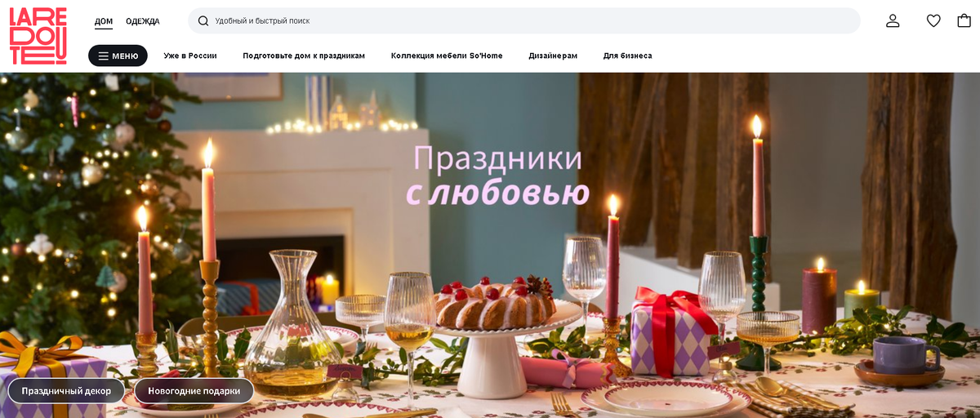Go to the Дизайнерам section

[x=553, y=56]
